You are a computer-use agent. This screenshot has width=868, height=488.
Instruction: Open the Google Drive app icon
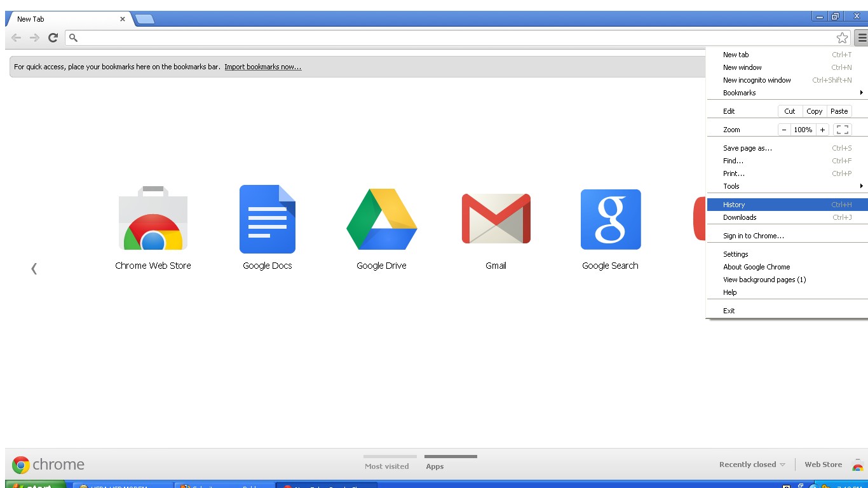[x=381, y=219]
